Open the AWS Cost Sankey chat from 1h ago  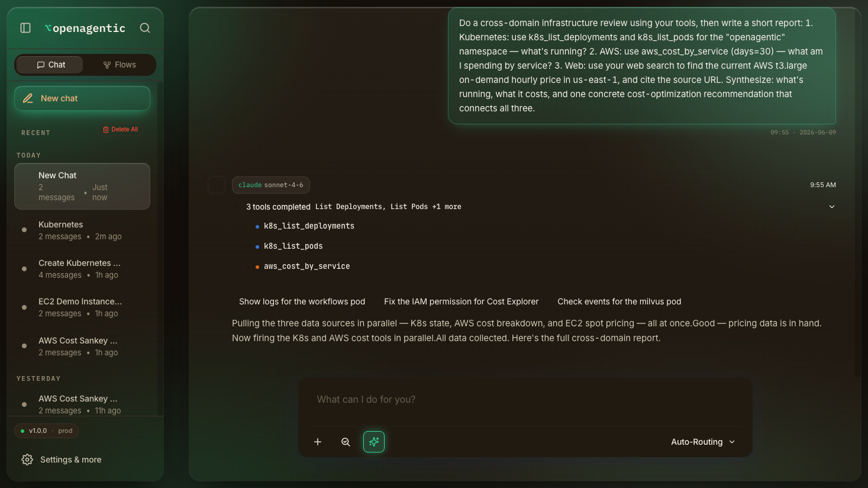coord(82,346)
